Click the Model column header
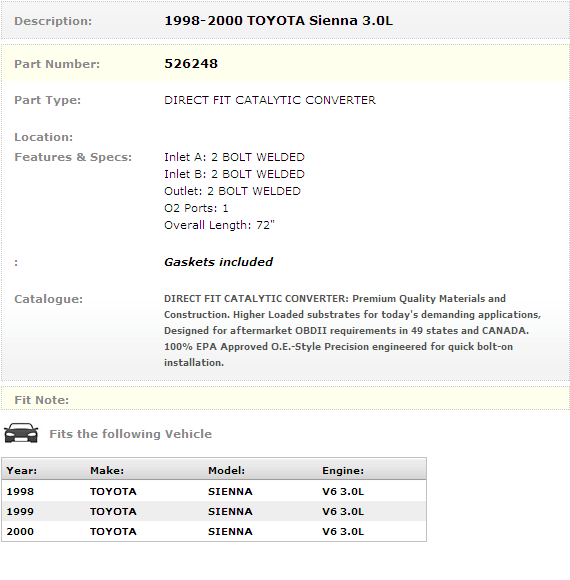 click(x=226, y=471)
